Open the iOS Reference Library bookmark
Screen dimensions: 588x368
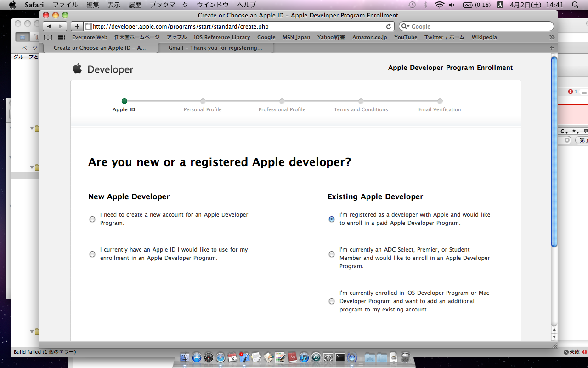(222, 37)
